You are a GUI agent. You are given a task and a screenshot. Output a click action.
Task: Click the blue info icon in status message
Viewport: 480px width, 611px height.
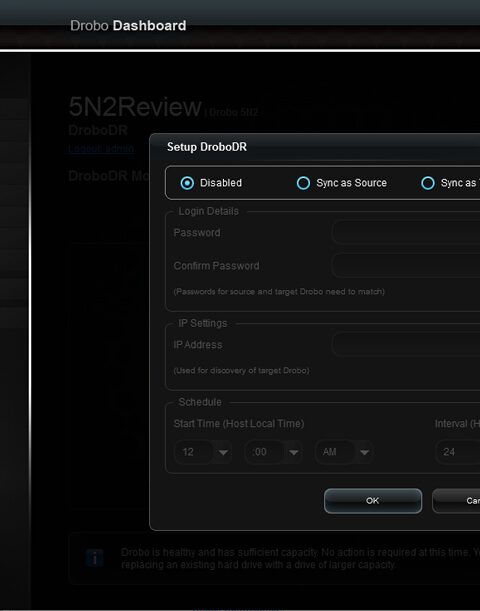[x=95, y=558]
